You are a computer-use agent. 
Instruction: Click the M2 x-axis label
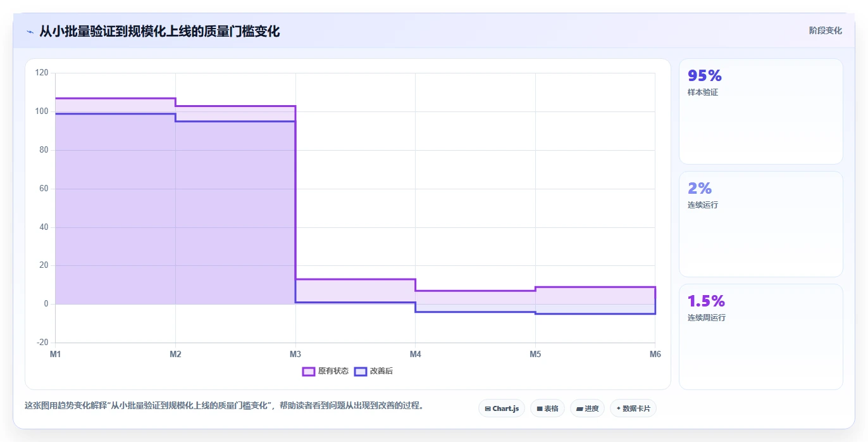pyautogui.click(x=175, y=354)
